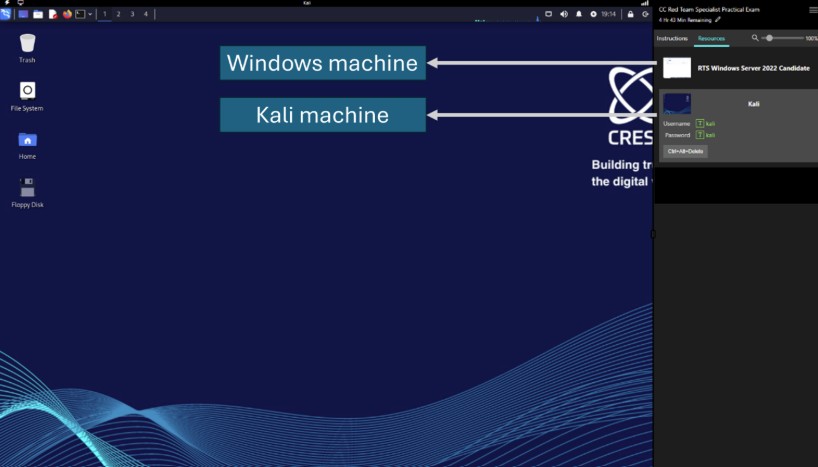Open the file manager icon in Kali panel

(x=38, y=14)
